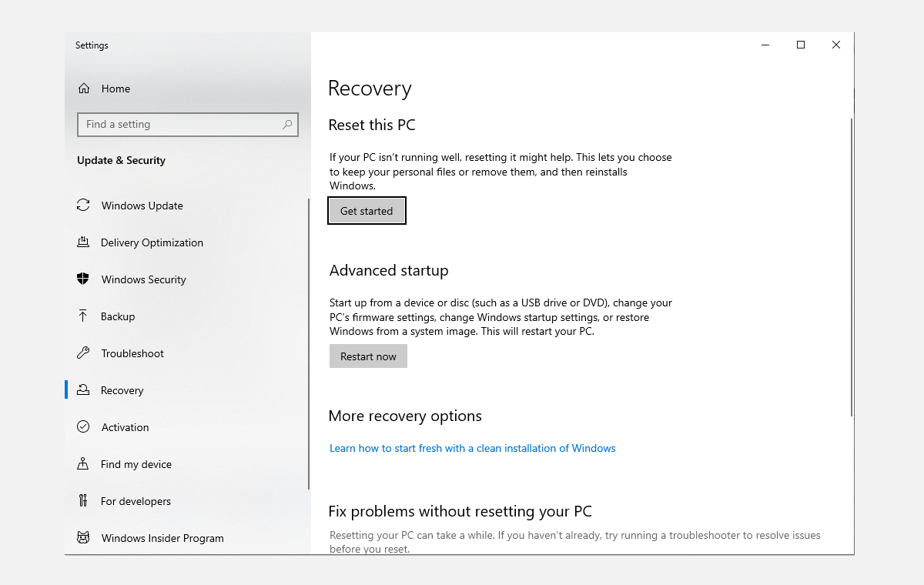Click the Activation checkmark icon

coord(83,427)
